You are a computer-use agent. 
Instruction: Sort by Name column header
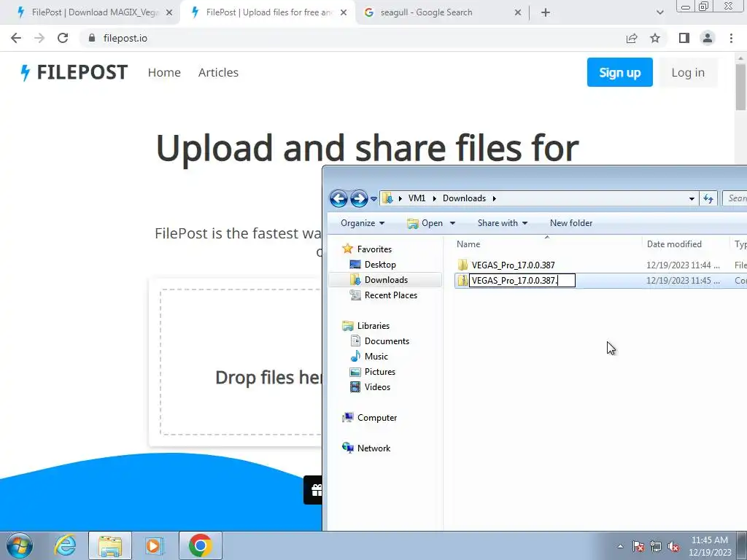(x=546, y=244)
